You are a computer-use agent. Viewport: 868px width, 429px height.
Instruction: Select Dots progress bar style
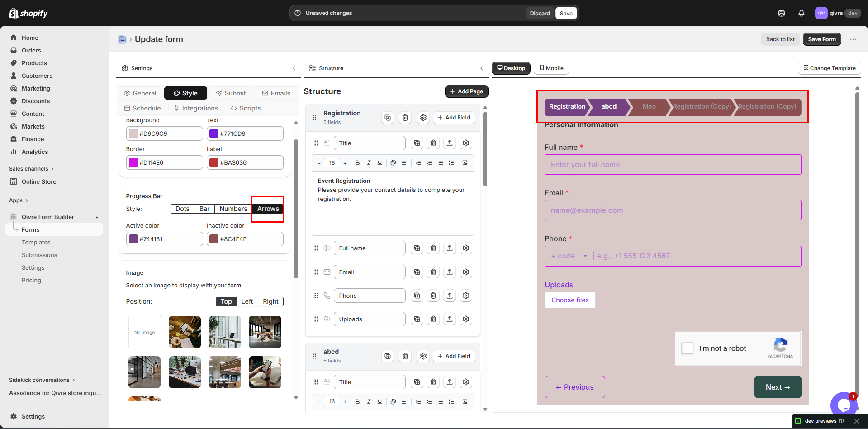[x=182, y=209]
